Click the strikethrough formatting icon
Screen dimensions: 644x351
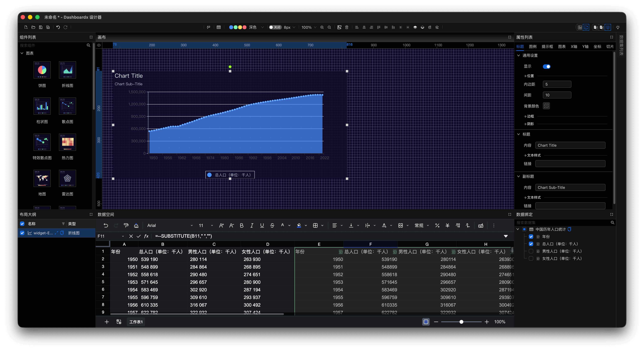click(x=272, y=225)
